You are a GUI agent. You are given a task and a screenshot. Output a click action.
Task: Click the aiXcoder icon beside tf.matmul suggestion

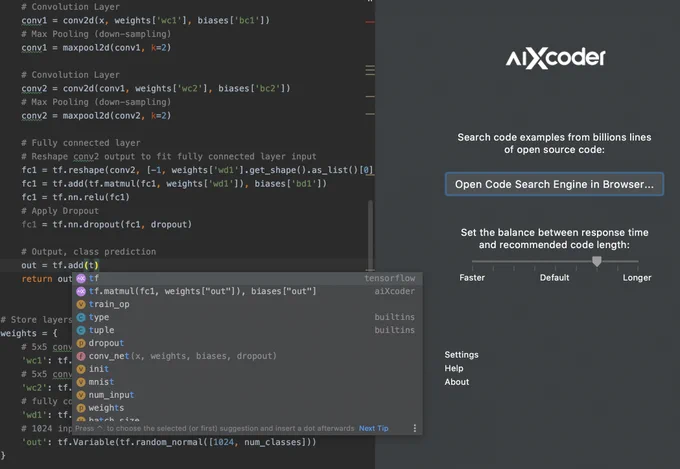point(81,291)
